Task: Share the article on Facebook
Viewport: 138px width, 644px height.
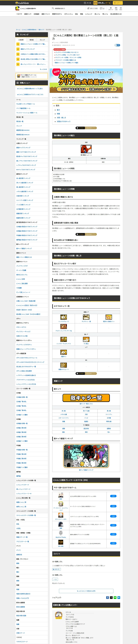Action: click(107, 598)
